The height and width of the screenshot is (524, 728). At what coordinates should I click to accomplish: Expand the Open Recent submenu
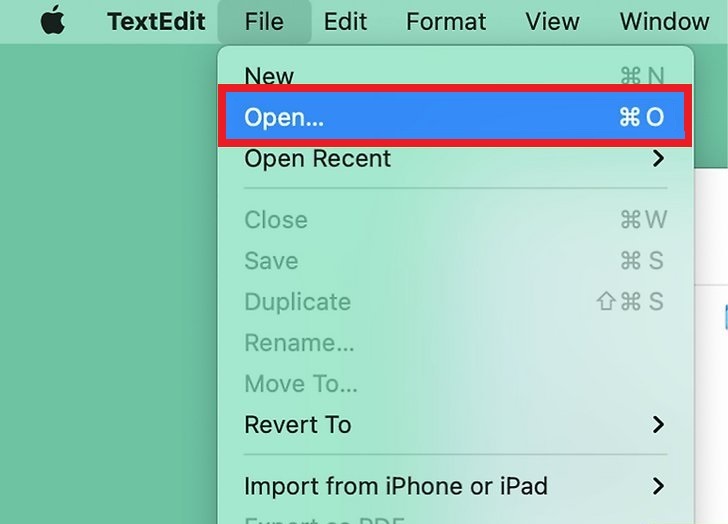(318, 158)
